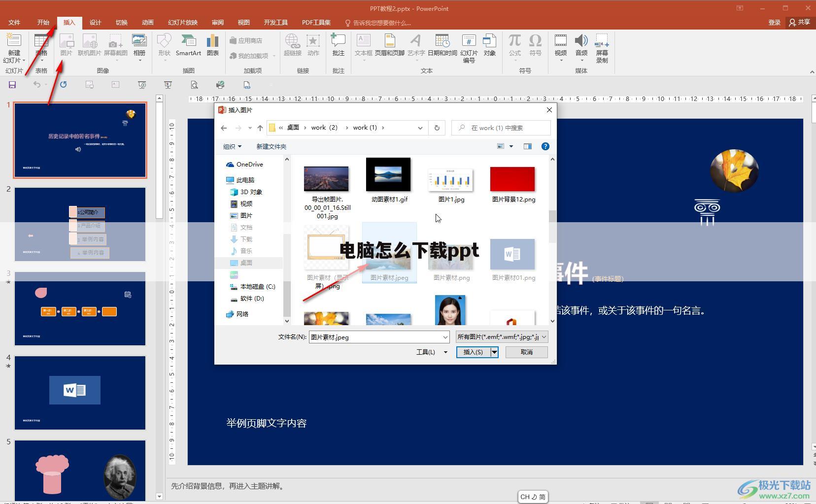The width and height of the screenshot is (816, 504).
Task: Click 新建文件夹 new folder button
Action: click(x=271, y=146)
